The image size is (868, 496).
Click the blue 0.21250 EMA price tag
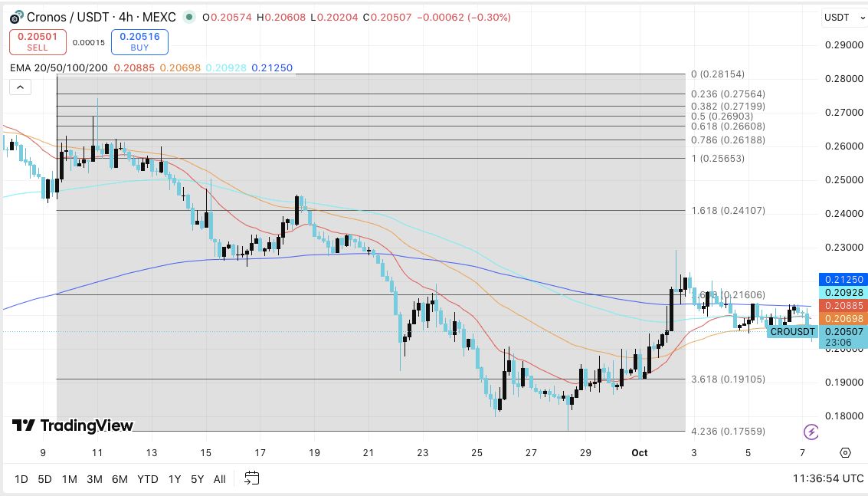843,279
